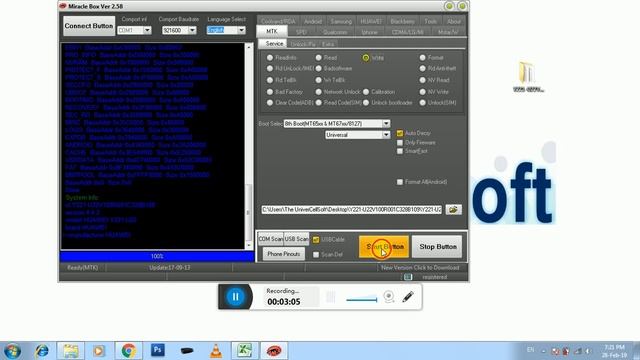Screen dimensions: 640x360
Task: Open the Blackberry tab
Action: (x=402, y=21)
